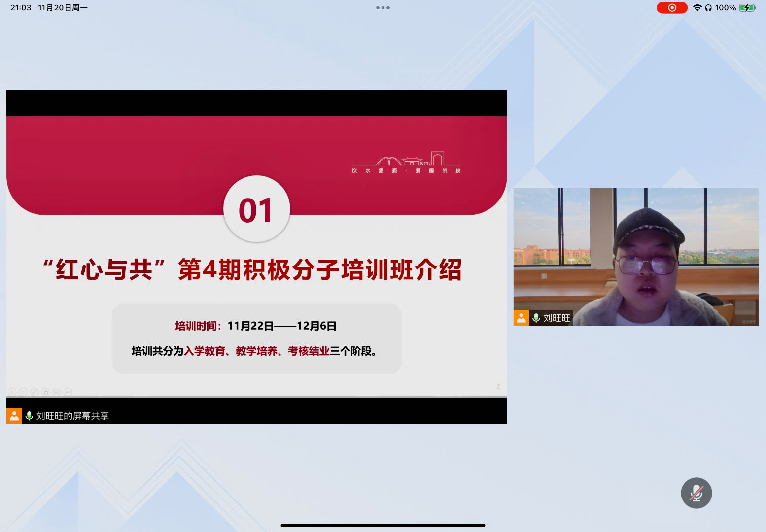
Task: Unmute your microphone with the round button
Action: 696,493
